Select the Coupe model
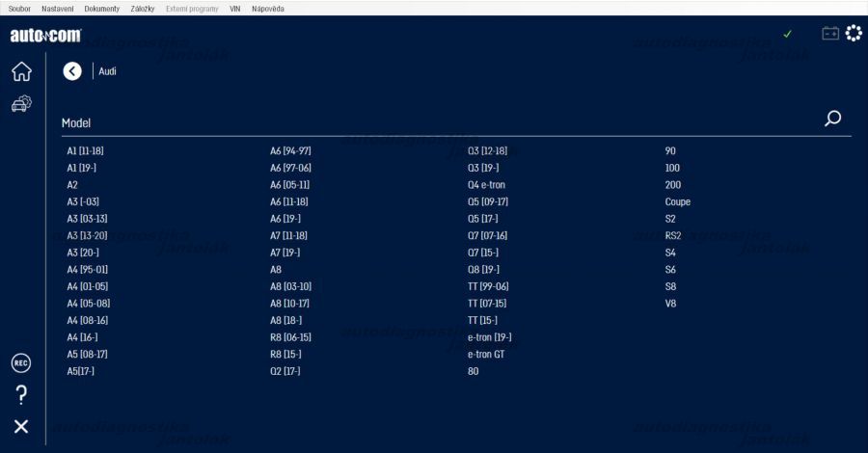This screenshot has height=453, width=868. click(x=678, y=201)
